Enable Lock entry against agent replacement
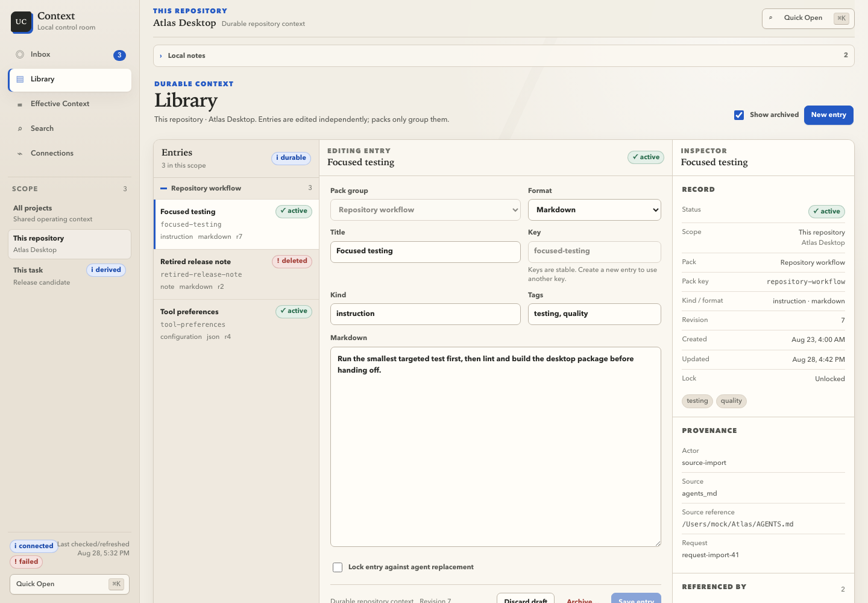 pos(338,567)
